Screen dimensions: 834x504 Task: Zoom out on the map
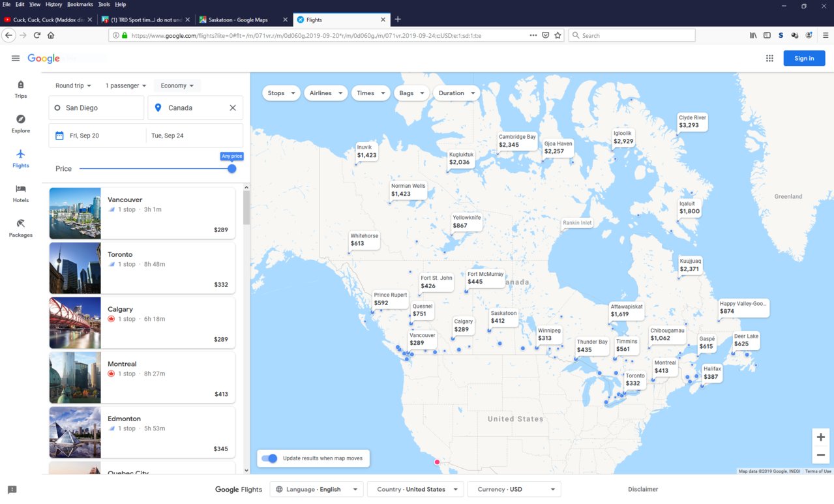[x=821, y=455]
